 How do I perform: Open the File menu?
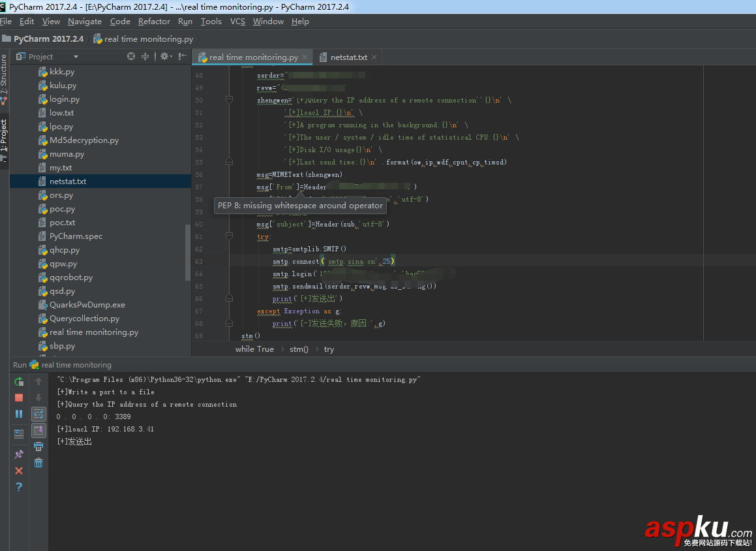coord(6,22)
